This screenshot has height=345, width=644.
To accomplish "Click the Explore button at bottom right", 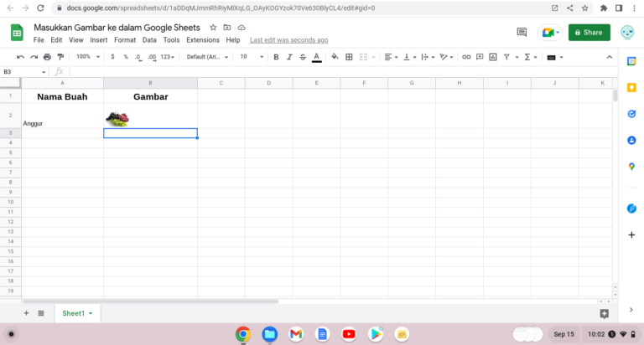I will click(x=604, y=314).
